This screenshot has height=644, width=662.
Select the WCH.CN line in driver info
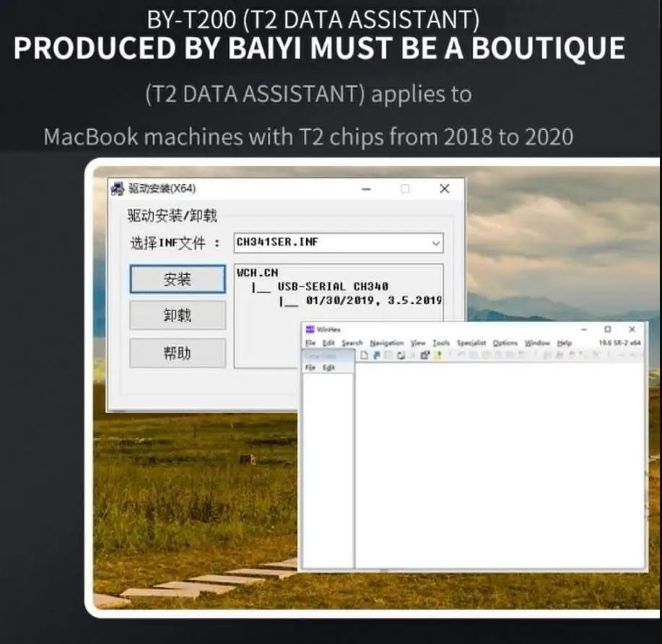(x=258, y=273)
